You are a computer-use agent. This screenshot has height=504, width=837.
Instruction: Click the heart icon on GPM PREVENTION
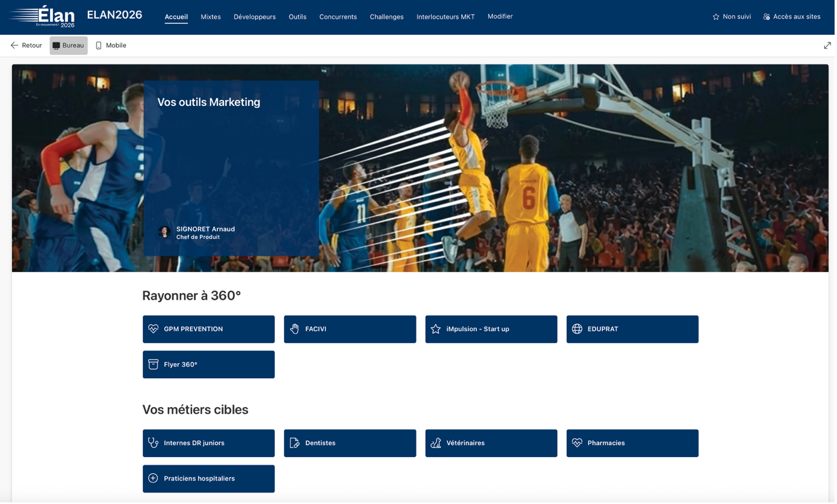pos(153,329)
